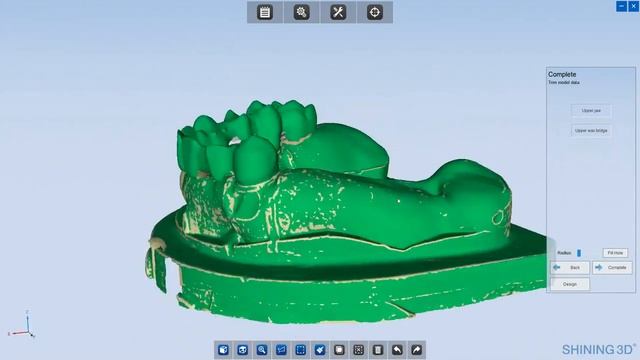Minimize the scanning application window
The width and height of the screenshot is (640, 360).
click(621, 6)
